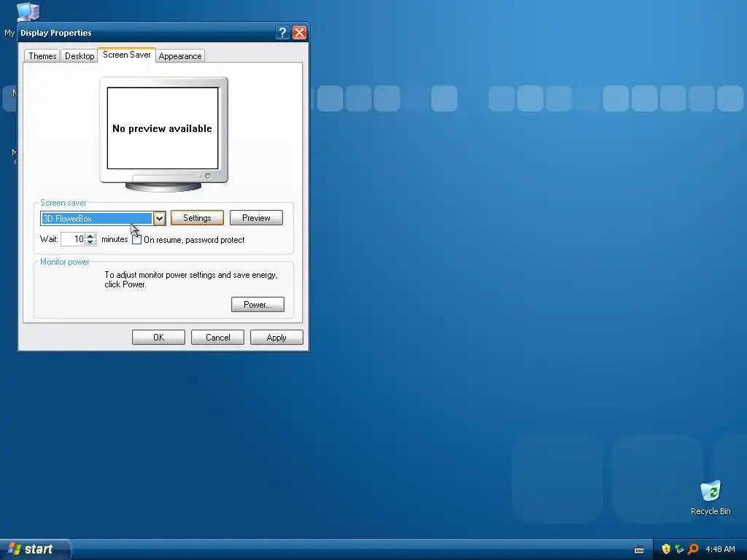Increase wait minutes with up arrow
747x560 pixels.
[90, 236]
